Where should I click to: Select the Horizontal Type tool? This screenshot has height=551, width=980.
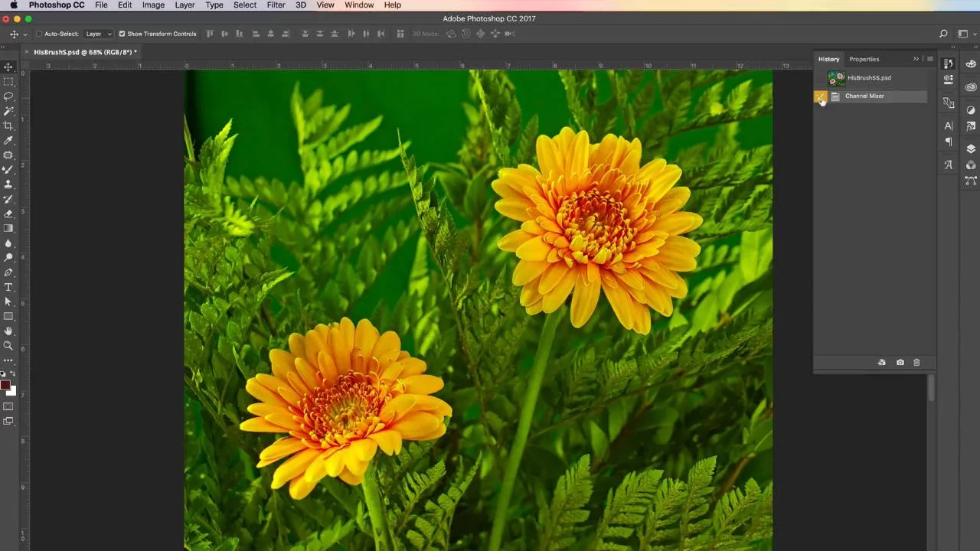[x=8, y=287]
